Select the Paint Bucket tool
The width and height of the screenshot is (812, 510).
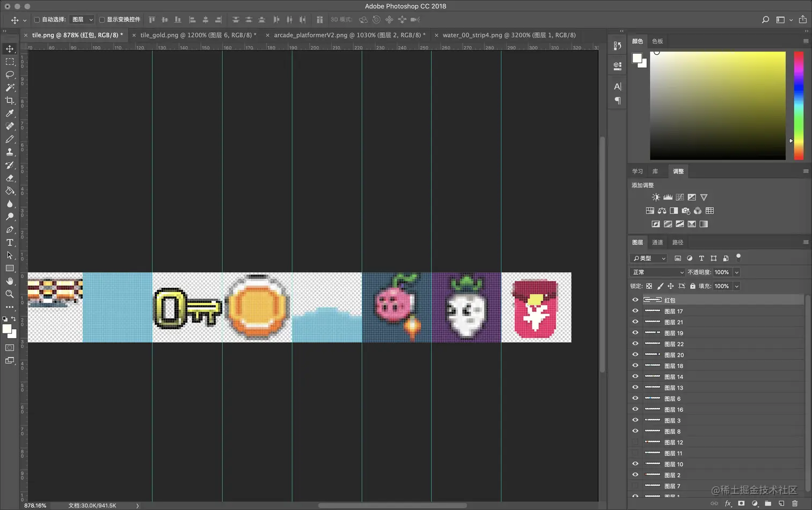[10, 191]
